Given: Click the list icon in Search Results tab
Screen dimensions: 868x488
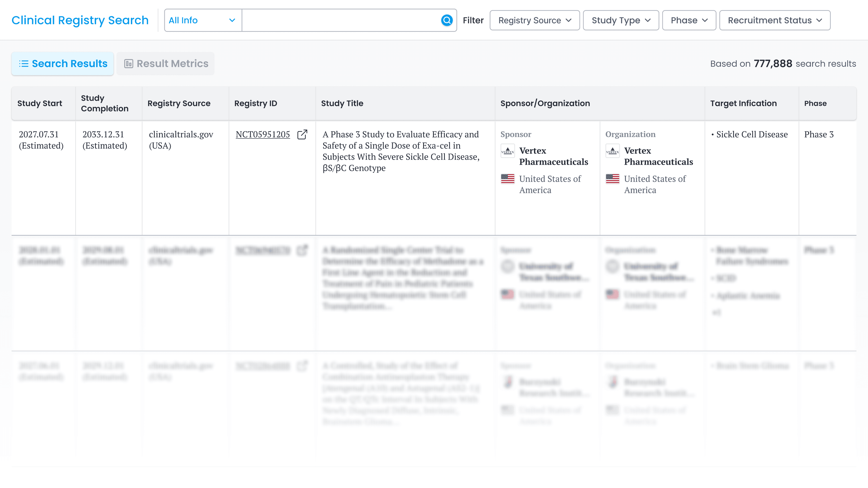Looking at the screenshot, I should coord(24,64).
